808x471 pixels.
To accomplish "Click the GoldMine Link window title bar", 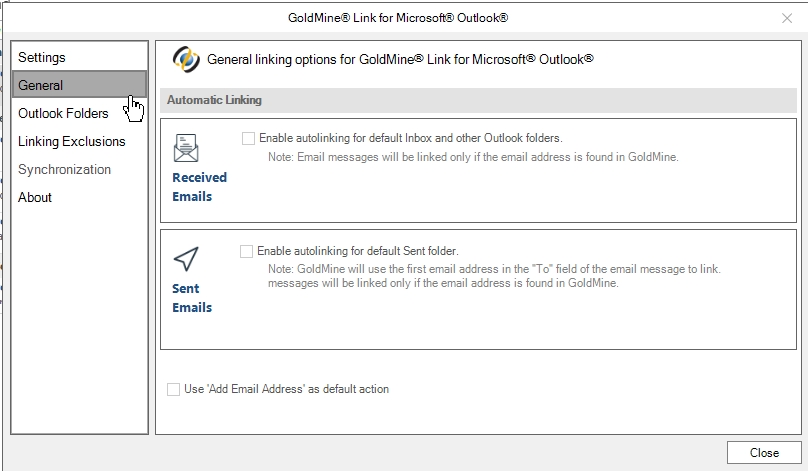I will [400, 18].
